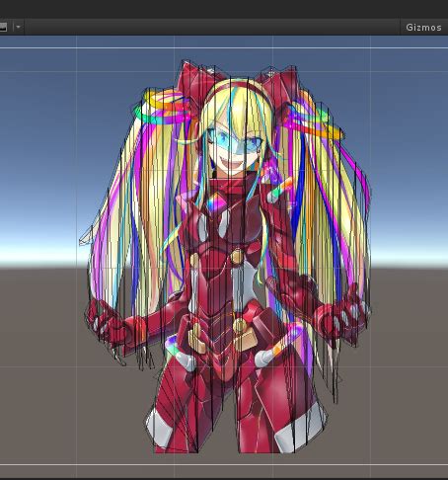Open the Gizmos menu in Scene view
This screenshot has height=480, width=448.
[x=423, y=28]
